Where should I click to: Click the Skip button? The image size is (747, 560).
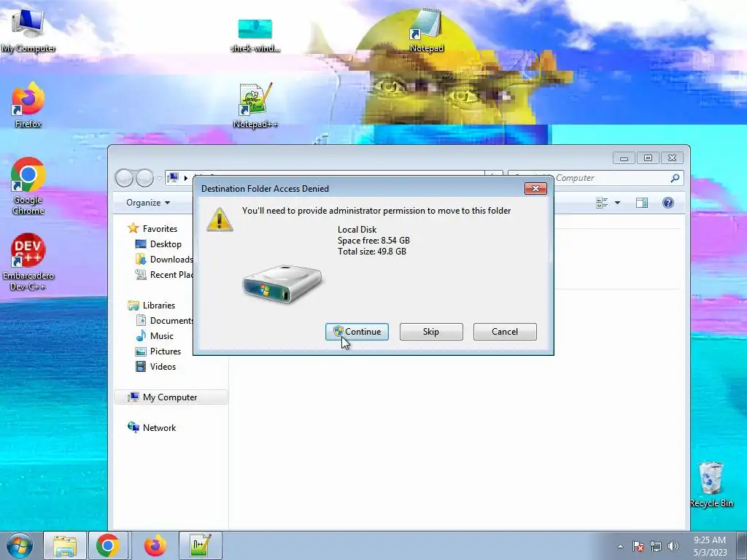(x=431, y=332)
